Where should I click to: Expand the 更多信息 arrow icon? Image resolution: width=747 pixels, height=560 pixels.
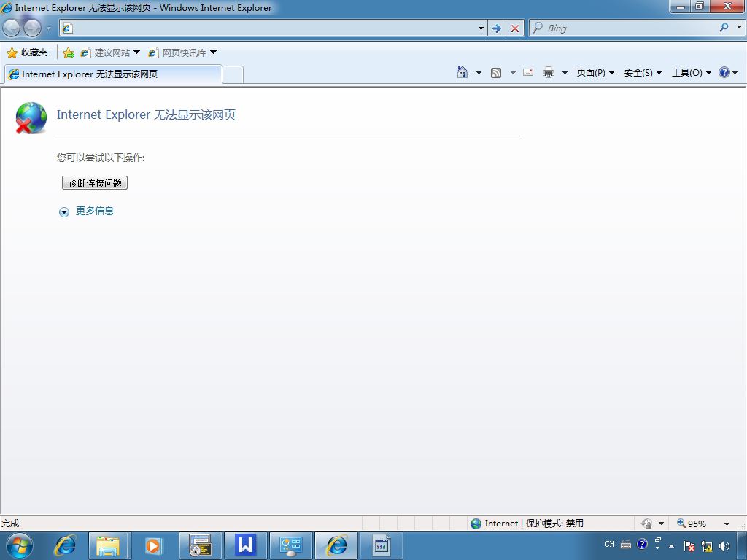(x=64, y=212)
